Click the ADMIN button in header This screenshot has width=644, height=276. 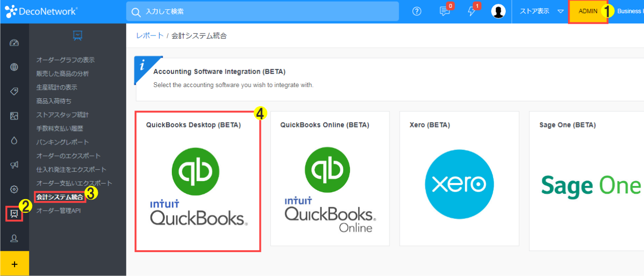(588, 11)
